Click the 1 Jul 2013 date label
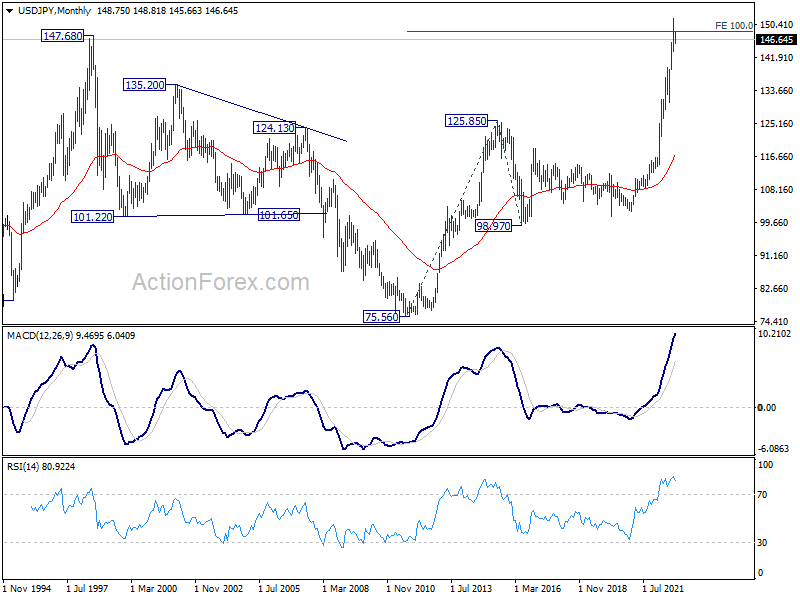Screen dimensions: 800x600 [471, 589]
